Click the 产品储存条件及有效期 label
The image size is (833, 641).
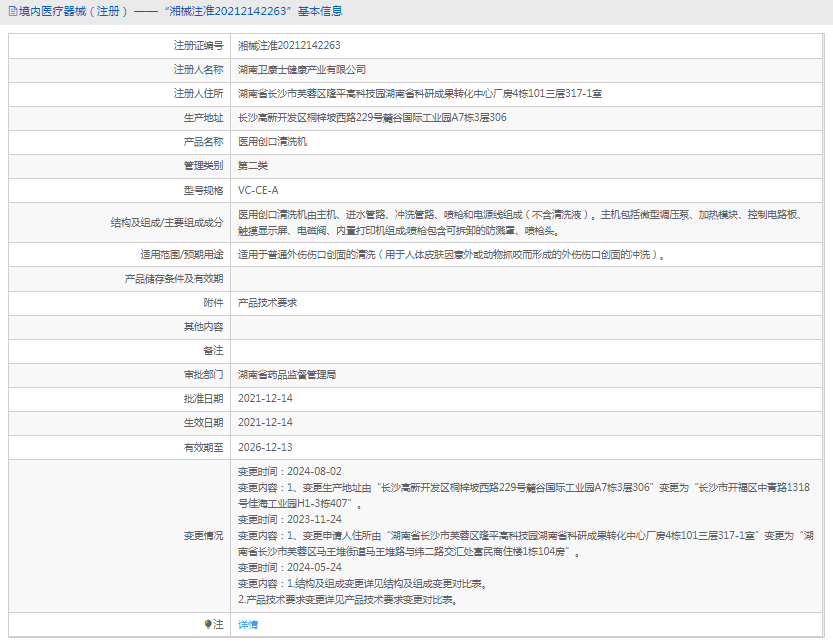174,279
